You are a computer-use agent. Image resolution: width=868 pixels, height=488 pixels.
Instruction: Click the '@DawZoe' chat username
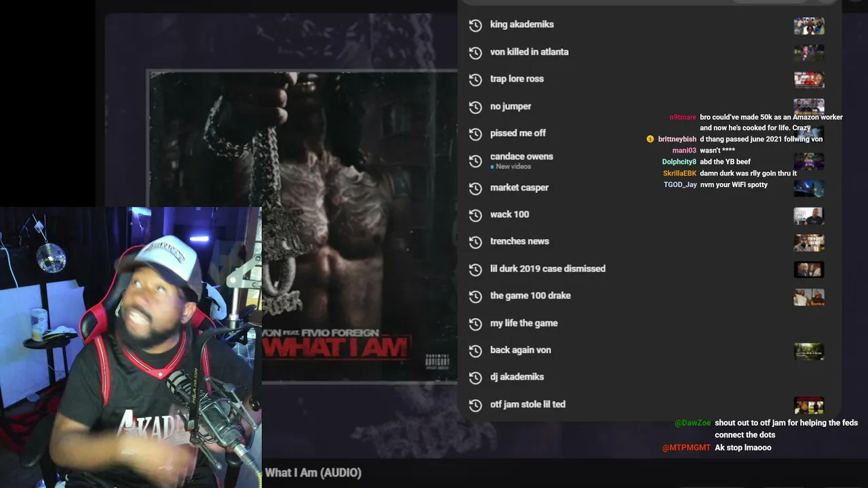692,423
